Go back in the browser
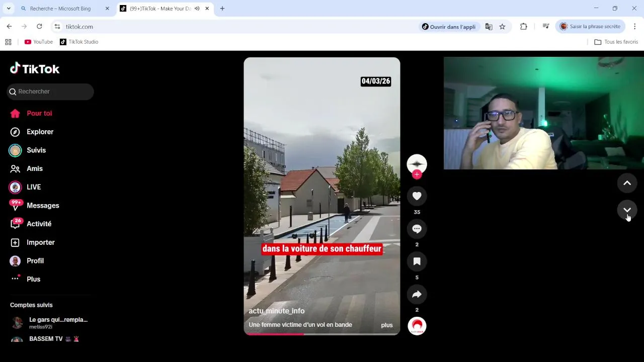The width and height of the screenshot is (644, 362). click(9, 27)
